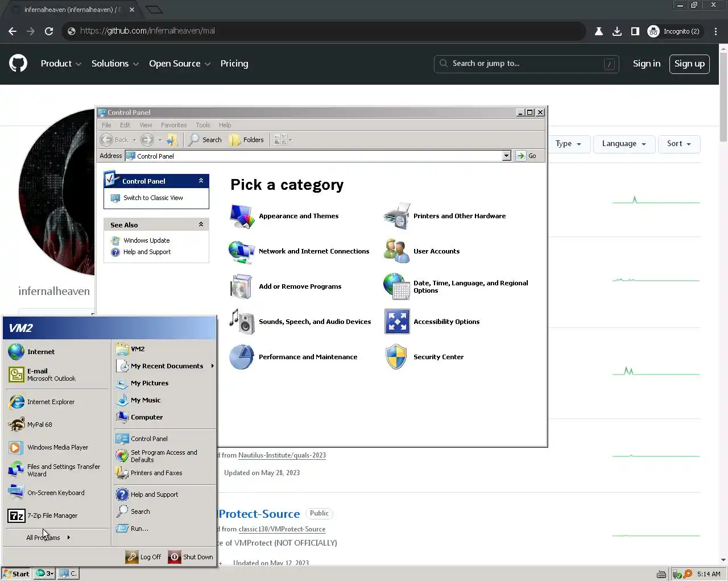Open Nautilus-Institute/quals-2023 link
Image resolution: width=728 pixels, height=582 pixels.
pos(282,455)
